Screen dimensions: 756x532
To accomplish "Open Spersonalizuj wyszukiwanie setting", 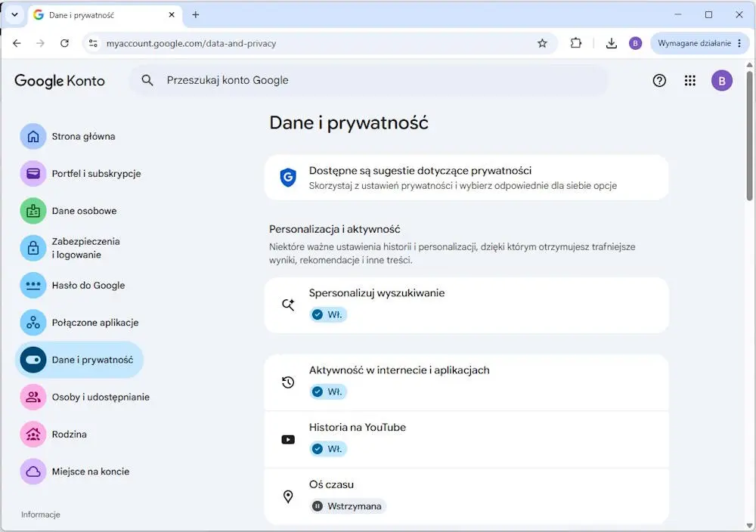I will [x=466, y=305].
